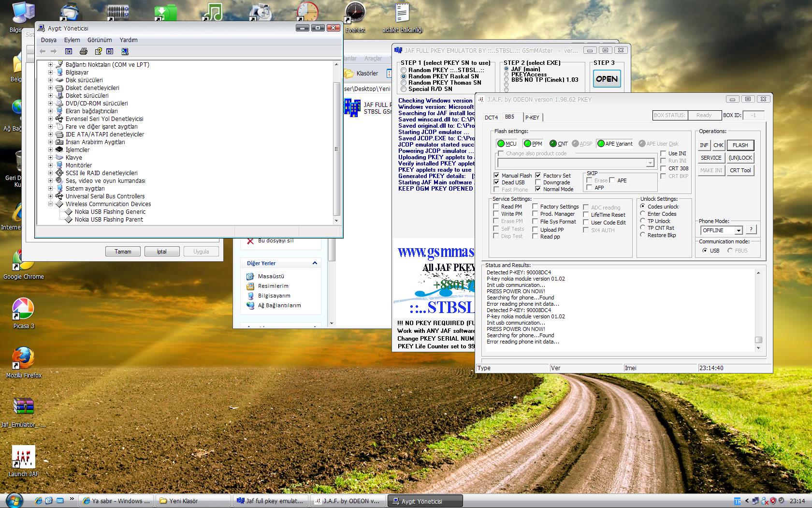The width and height of the screenshot is (812, 508).
Task: Click the APE Variant indicator button
Action: (615, 144)
